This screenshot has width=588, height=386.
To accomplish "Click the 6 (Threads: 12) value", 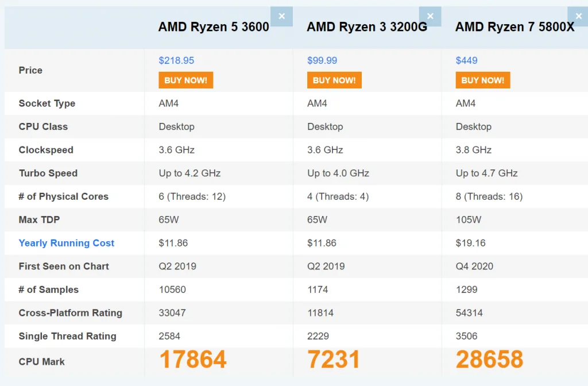I will [192, 196].
